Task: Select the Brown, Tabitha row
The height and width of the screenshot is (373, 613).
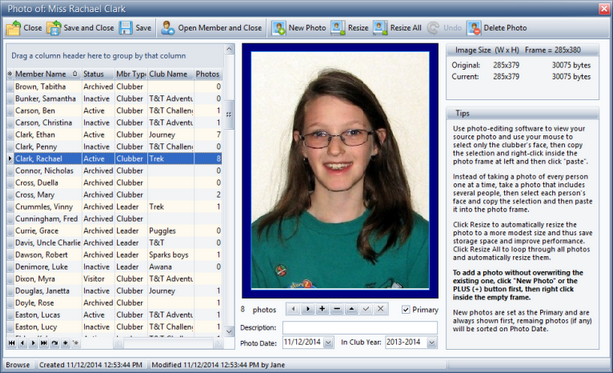Action: pos(115,86)
